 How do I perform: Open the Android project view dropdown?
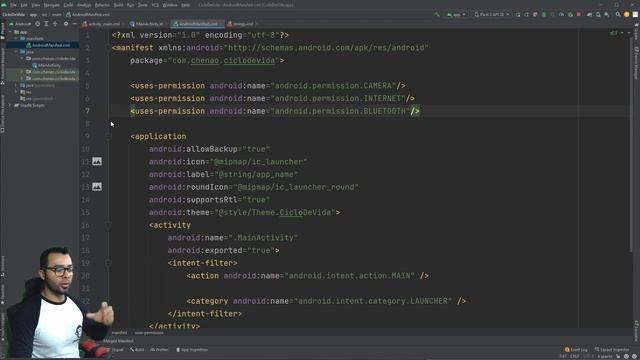click(x=20, y=24)
